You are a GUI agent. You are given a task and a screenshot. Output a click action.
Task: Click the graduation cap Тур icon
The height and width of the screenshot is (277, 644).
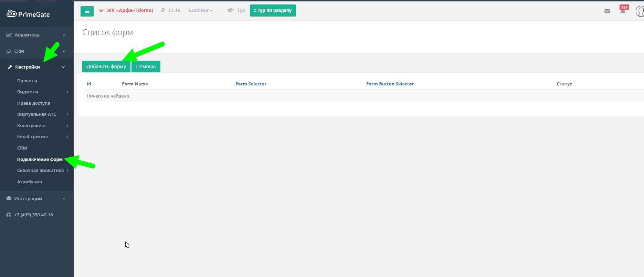coord(231,10)
